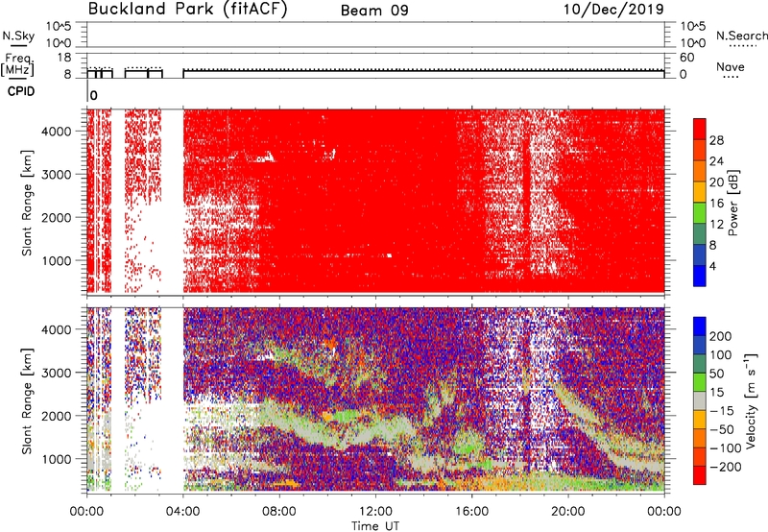
Task: Click the 'Slant Range [km]' label of velocity panel
Action: tap(27, 400)
